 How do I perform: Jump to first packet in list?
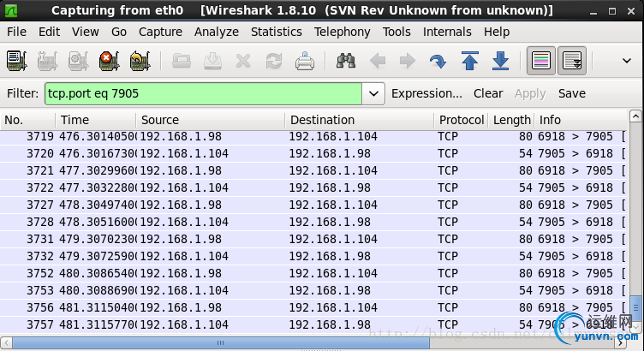click(469, 62)
